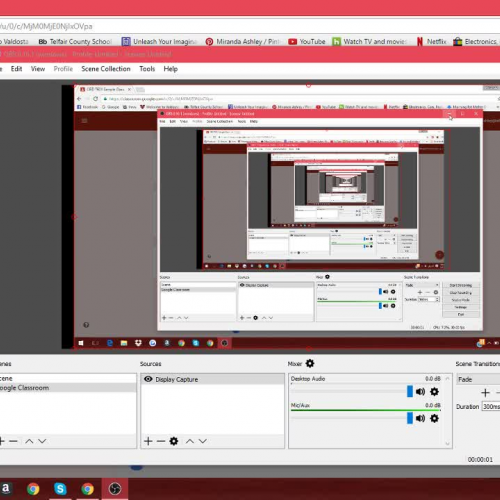Move source down in Sources list
Image resolution: width=500 pixels, height=500 pixels.
point(203,441)
